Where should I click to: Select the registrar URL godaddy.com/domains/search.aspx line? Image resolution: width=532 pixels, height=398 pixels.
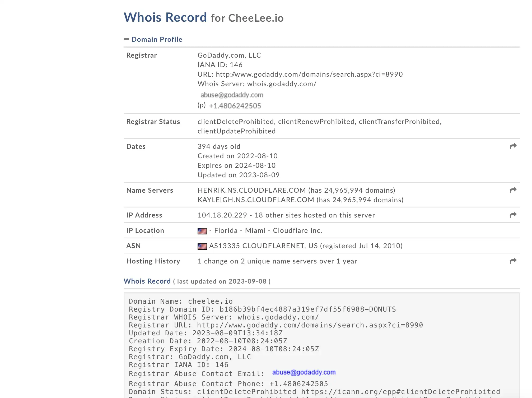coord(300,74)
